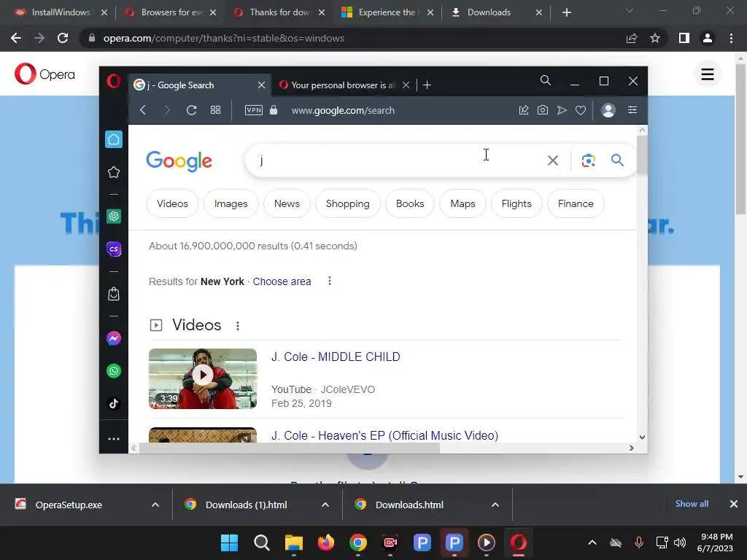Viewport: 747px width, 560px height.
Task: Open the My Flow send icon in Opera
Action: (562, 110)
